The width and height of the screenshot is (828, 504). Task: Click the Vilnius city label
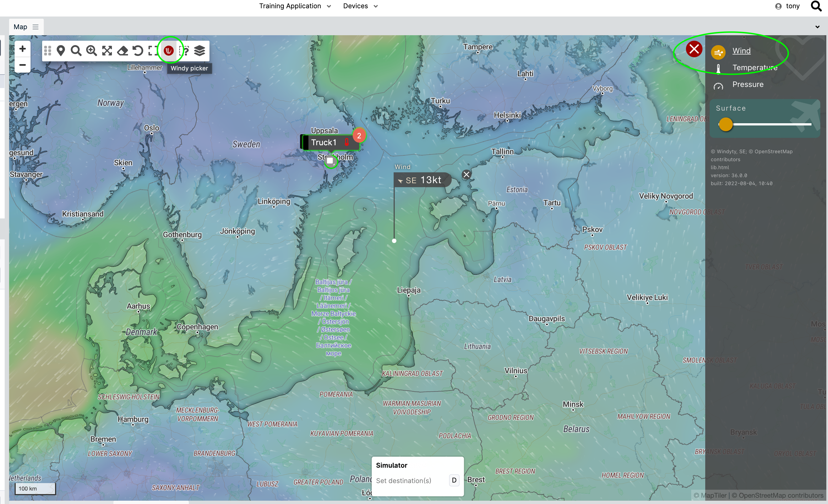pos(516,370)
